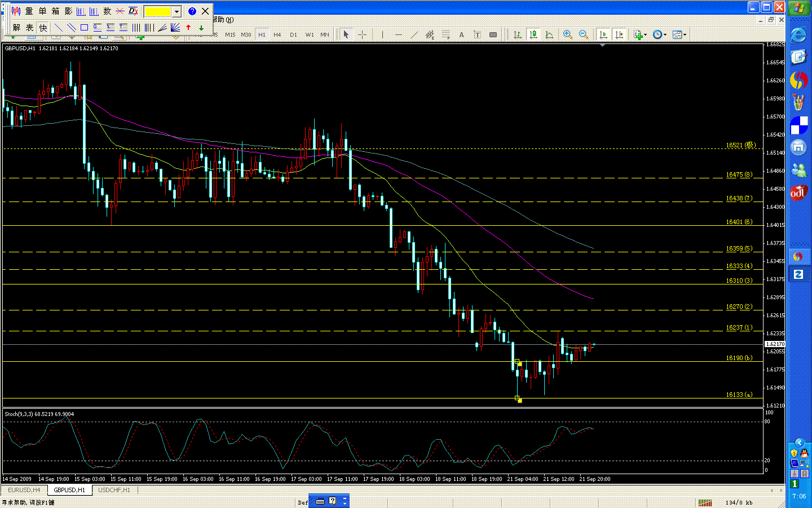The image size is (812, 508).
Task: Click the 数 button in floating toolbar
Action: [x=107, y=11]
